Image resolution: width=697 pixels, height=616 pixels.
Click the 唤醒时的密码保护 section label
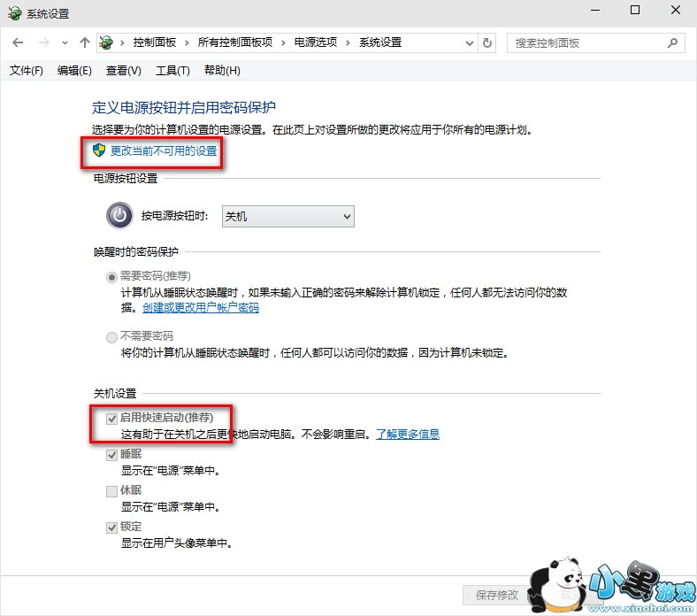tap(136, 252)
